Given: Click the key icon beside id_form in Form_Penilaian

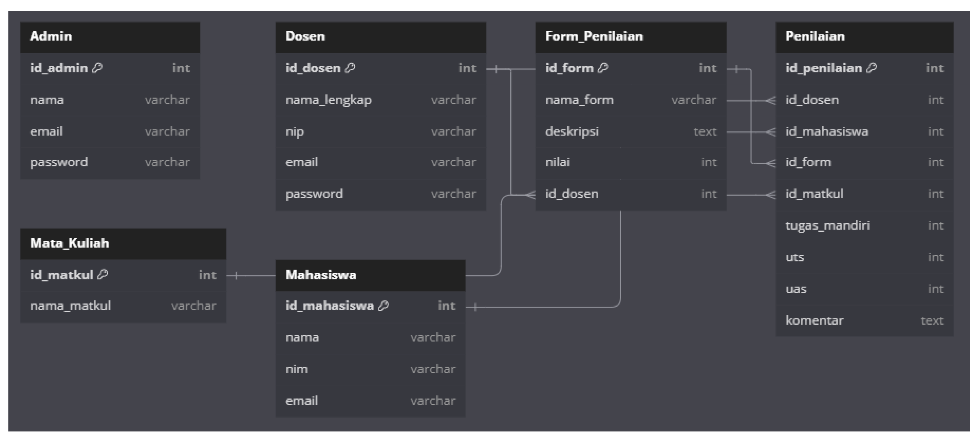Looking at the screenshot, I should tap(603, 68).
